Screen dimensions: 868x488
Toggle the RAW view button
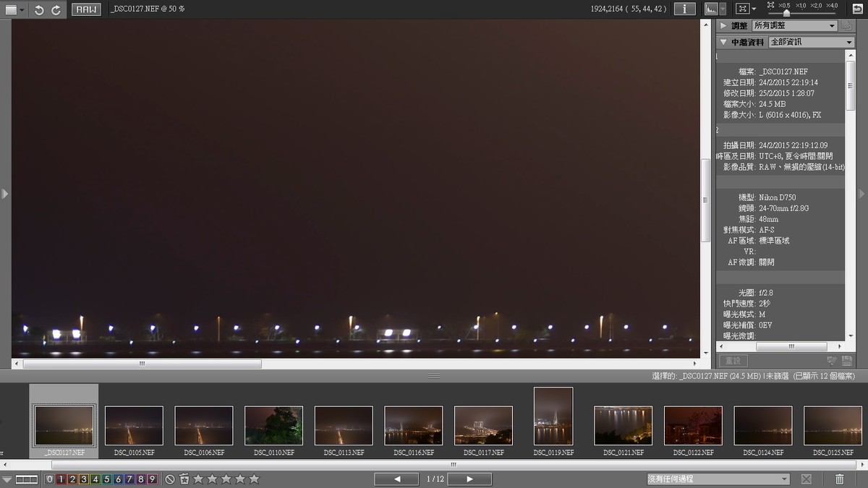(x=87, y=10)
